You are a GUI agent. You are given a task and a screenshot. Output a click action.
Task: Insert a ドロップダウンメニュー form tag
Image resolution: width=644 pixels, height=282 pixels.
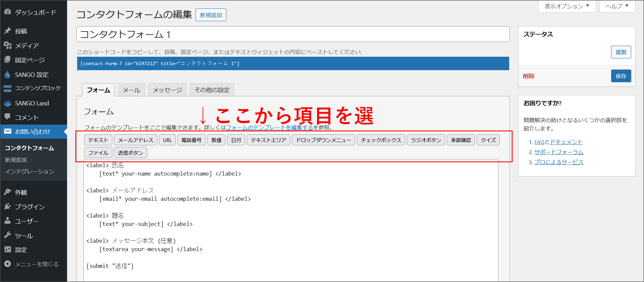tap(323, 140)
